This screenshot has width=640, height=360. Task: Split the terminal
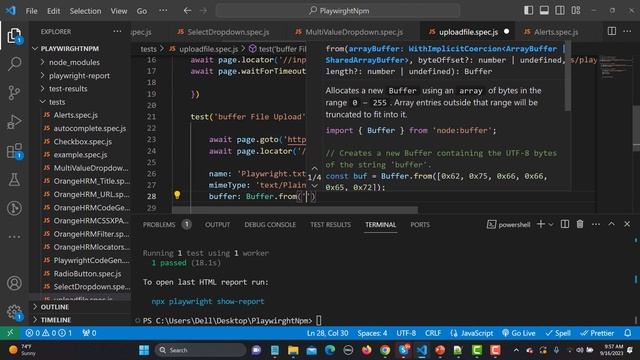(565, 224)
